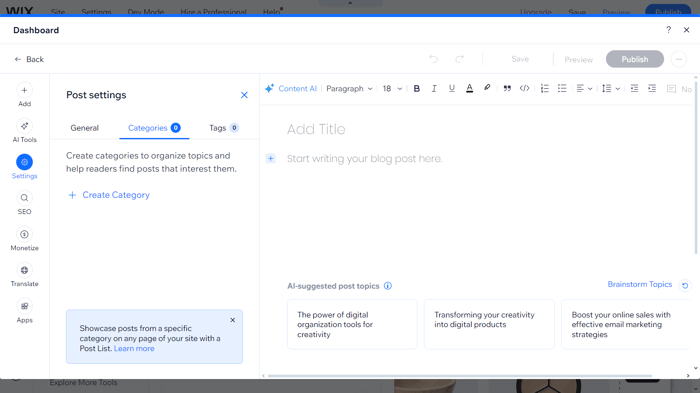
Task: Open the SEO panel
Action: tap(24, 203)
